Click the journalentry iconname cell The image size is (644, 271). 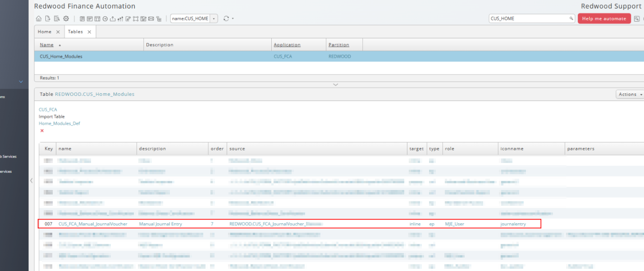(513, 224)
